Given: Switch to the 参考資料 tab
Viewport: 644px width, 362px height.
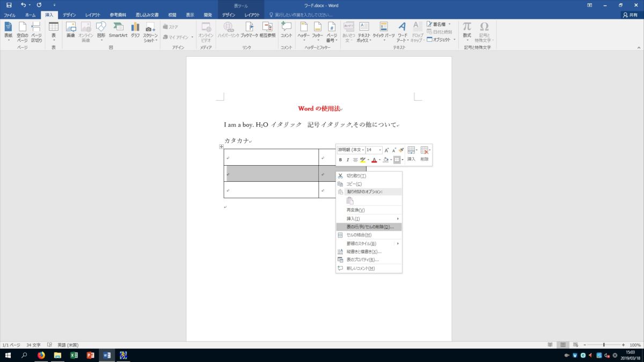Looking at the screenshot, I should (118, 15).
